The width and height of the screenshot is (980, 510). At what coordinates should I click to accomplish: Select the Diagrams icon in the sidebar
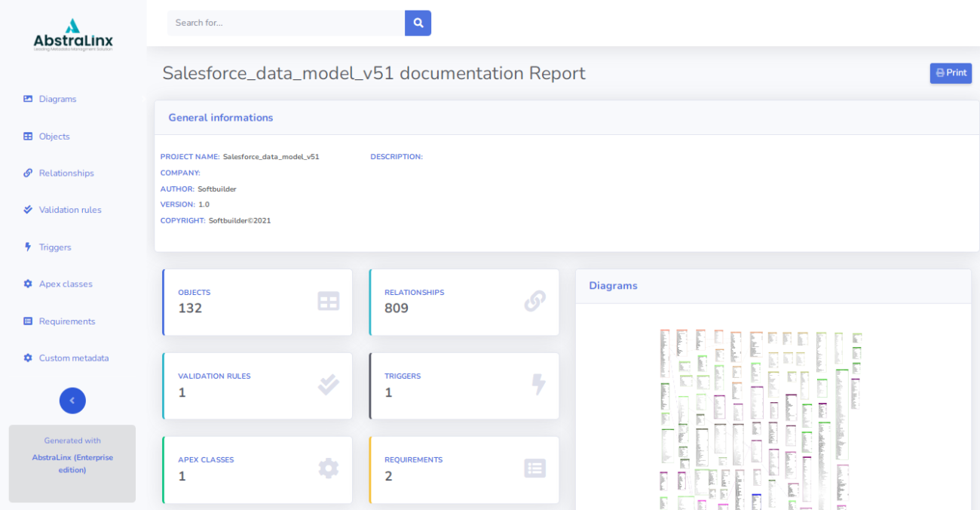click(28, 99)
